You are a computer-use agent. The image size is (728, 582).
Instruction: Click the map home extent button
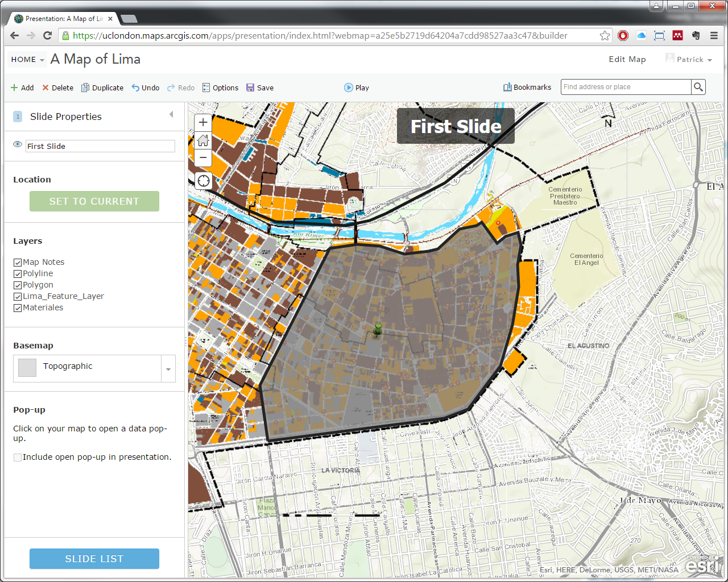pos(203,140)
